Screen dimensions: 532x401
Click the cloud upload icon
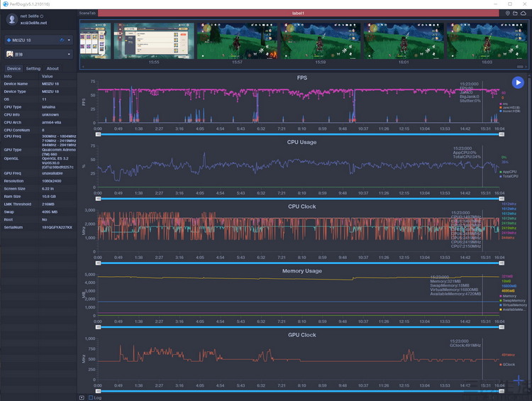pyautogui.click(x=524, y=13)
